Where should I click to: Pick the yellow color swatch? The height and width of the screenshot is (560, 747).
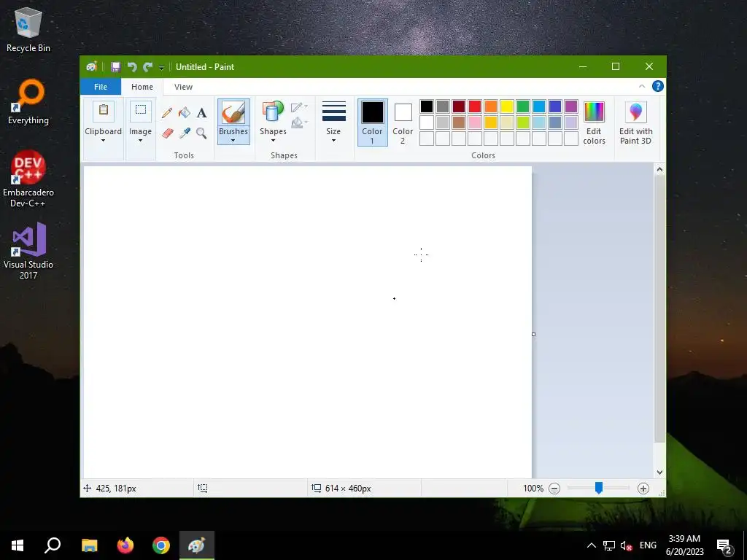pos(507,106)
